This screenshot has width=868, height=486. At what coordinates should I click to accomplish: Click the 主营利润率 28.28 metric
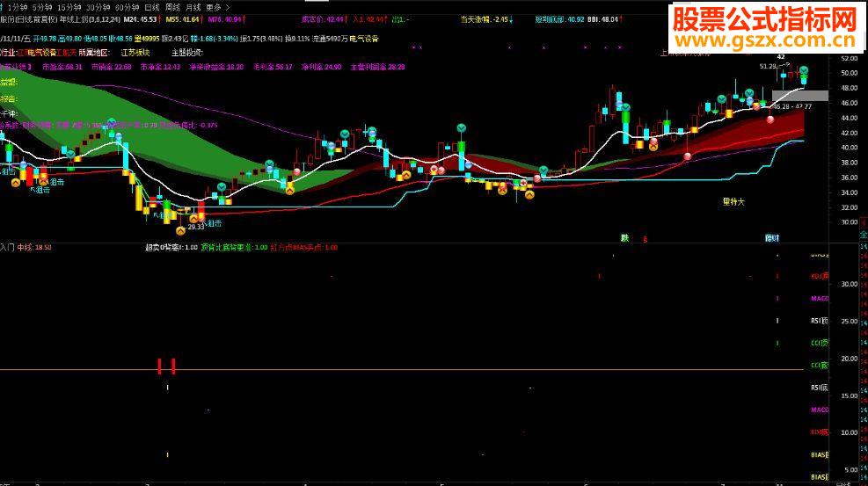[378, 67]
